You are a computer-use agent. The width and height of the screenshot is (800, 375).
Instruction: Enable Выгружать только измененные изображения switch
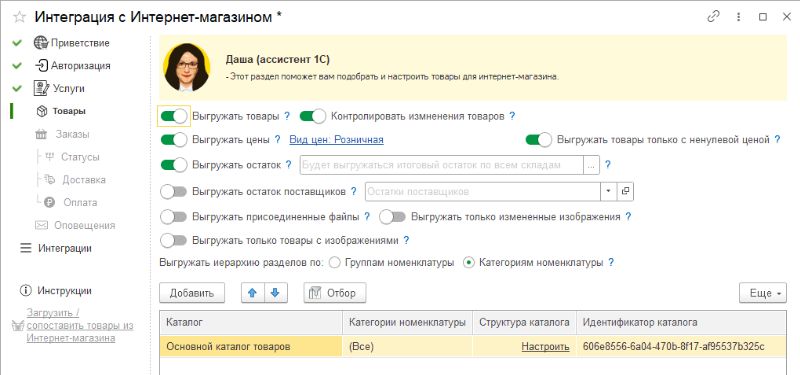392,216
